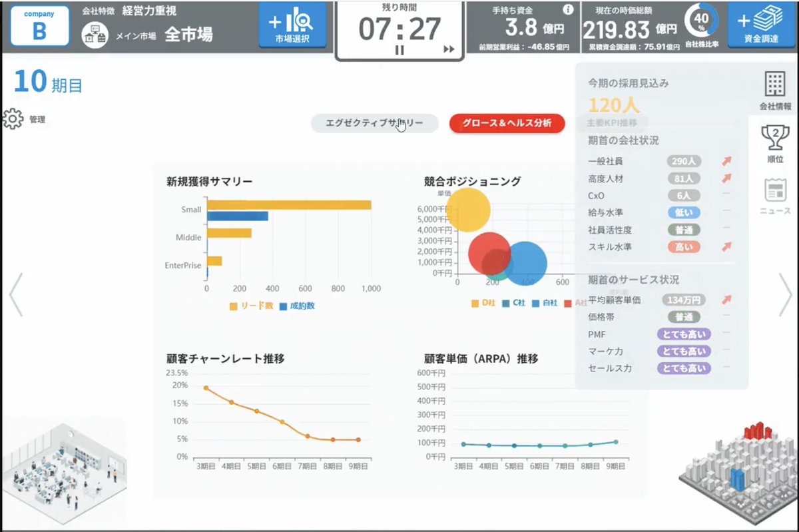Open the 順位 trophy ranking icon
799x532 pixels.
(775, 143)
